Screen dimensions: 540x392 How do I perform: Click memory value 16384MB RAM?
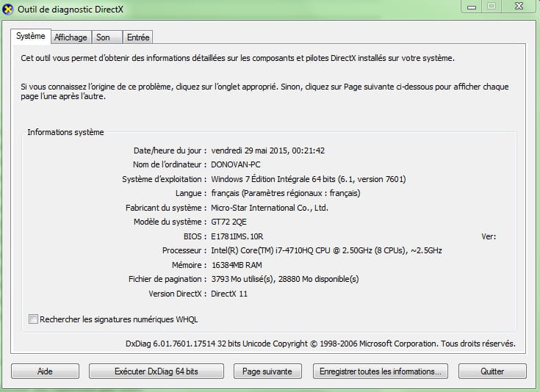(237, 265)
